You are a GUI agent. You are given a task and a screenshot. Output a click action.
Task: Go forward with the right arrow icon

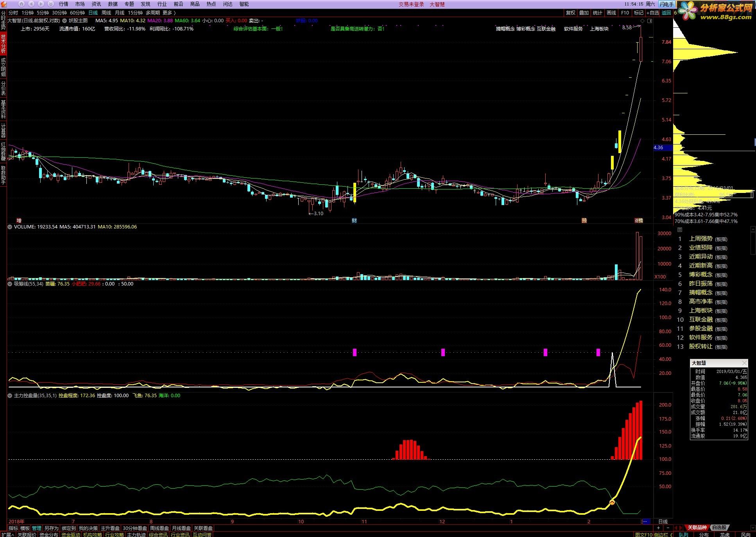[41, 4]
